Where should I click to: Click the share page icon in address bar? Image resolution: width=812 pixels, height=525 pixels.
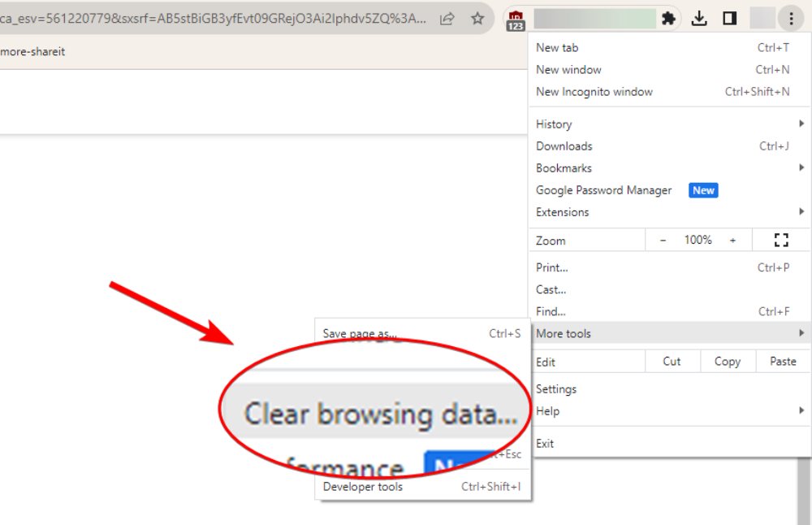[447, 18]
